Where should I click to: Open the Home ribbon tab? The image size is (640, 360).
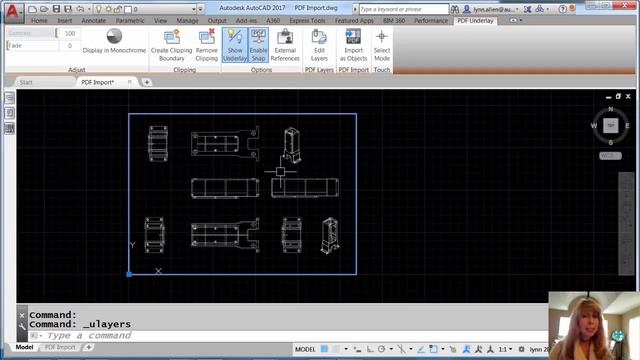39,20
